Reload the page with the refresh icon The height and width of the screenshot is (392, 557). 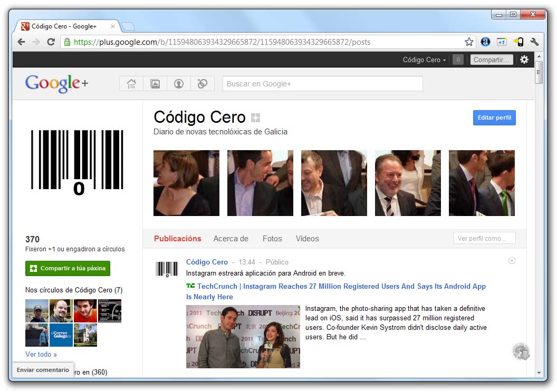pos(51,42)
